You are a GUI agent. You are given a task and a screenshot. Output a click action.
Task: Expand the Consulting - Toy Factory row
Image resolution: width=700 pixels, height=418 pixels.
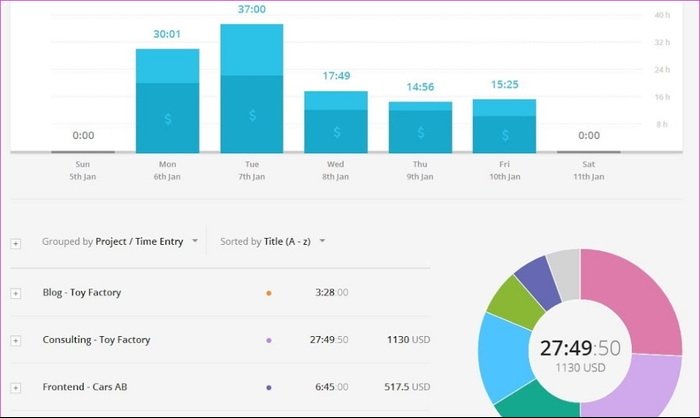coord(15,341)
